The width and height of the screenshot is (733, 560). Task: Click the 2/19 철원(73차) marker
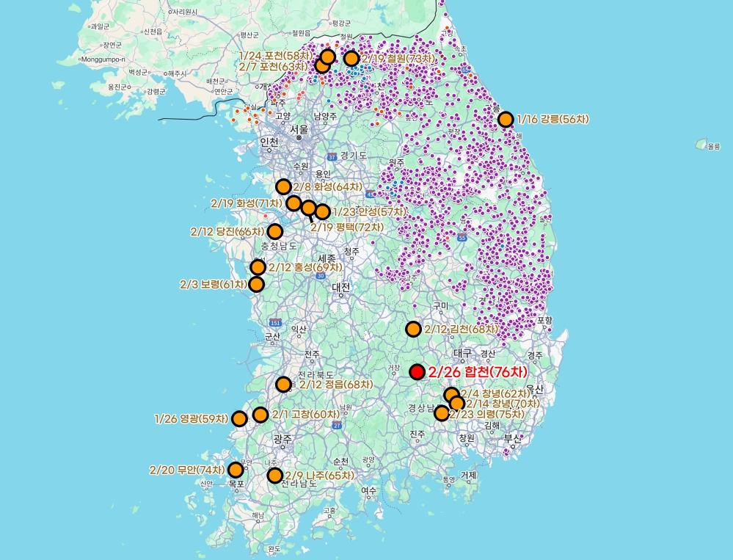coord(351,59)
